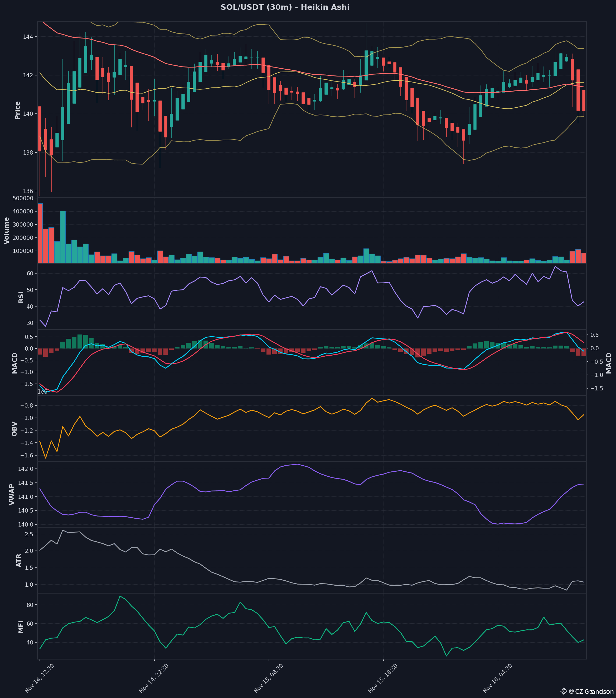Viewport: 616px width, 698px height.
Task: Click the 1e6 OBV scale label
Action: click(42, 392)
